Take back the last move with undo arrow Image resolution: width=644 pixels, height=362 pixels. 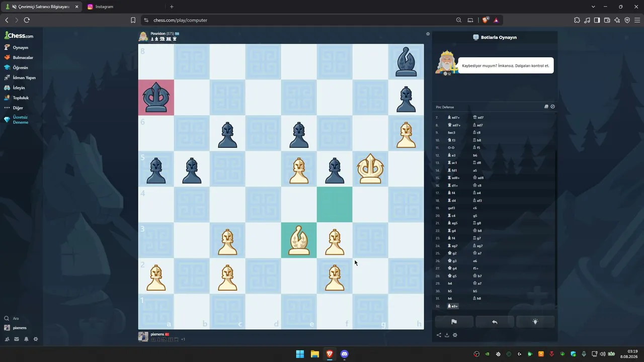tap(495, 322)
